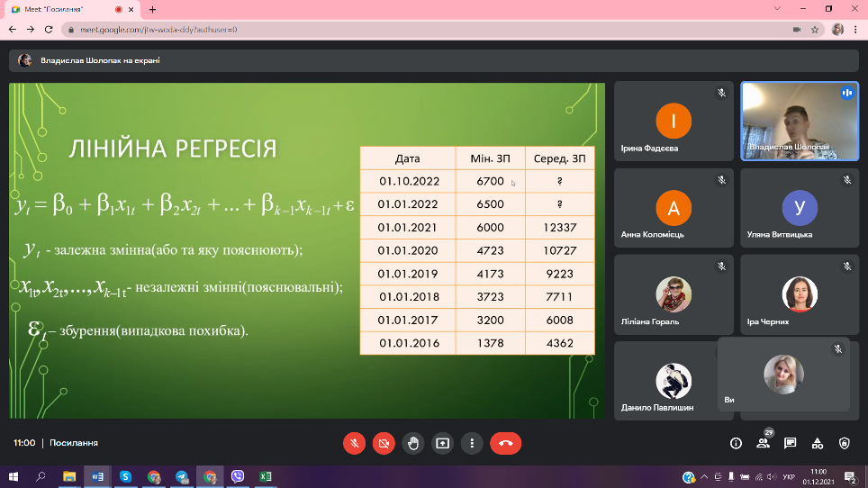Click table header Серед. ЗП
Viewport: 868px width, 488px height.
tap(560, 158)
